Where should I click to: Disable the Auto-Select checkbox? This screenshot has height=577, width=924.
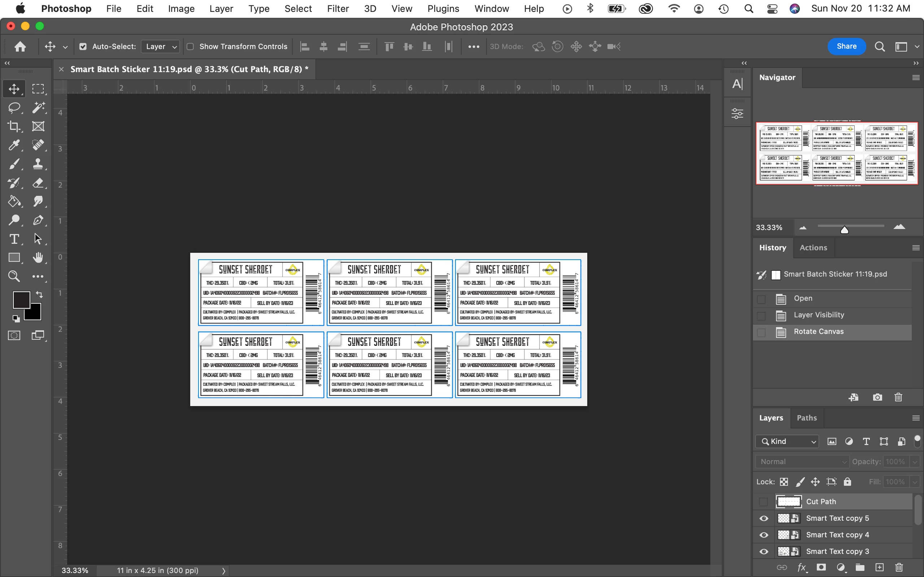(83, 47)
